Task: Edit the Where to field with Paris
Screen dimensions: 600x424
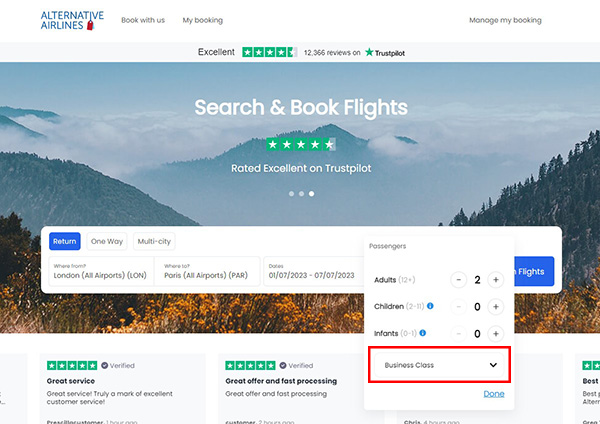Action: [207, 271]
